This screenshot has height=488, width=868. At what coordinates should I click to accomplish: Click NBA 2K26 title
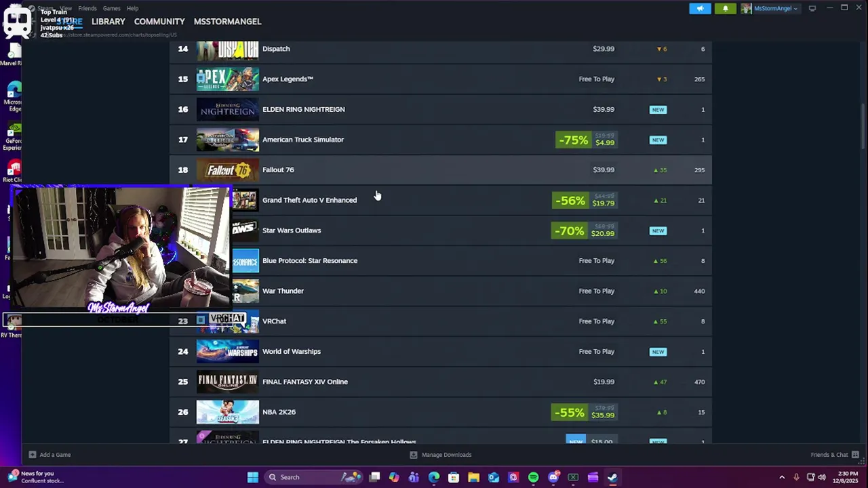pyautogui.click(x=279, y=412)
